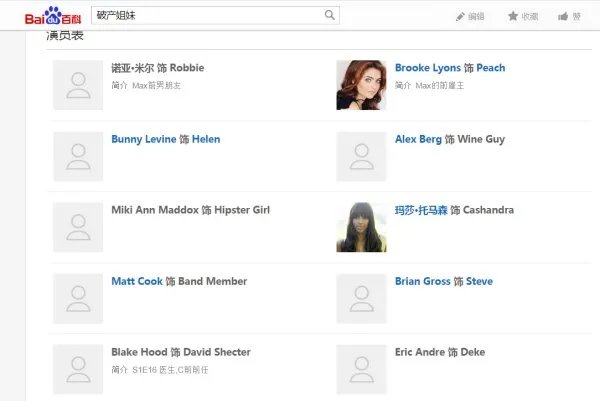Click 玛莎·托马森 portrait photo
The height and width of the screenshot is (401, 600).
pos(361,227)
